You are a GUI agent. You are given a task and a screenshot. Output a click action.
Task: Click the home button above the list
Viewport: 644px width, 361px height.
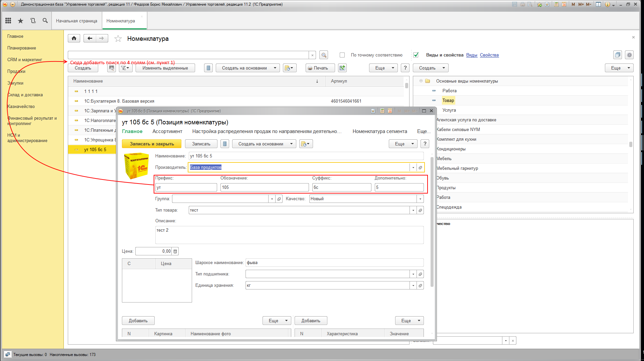[74, 38]
